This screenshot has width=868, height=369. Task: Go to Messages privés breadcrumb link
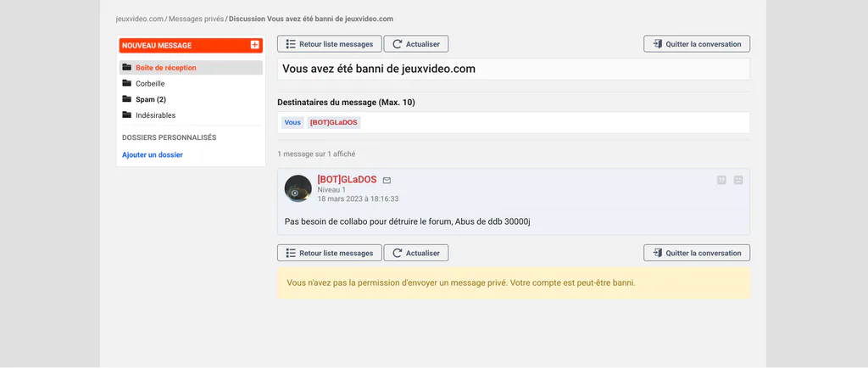click(x=196, y=19)
